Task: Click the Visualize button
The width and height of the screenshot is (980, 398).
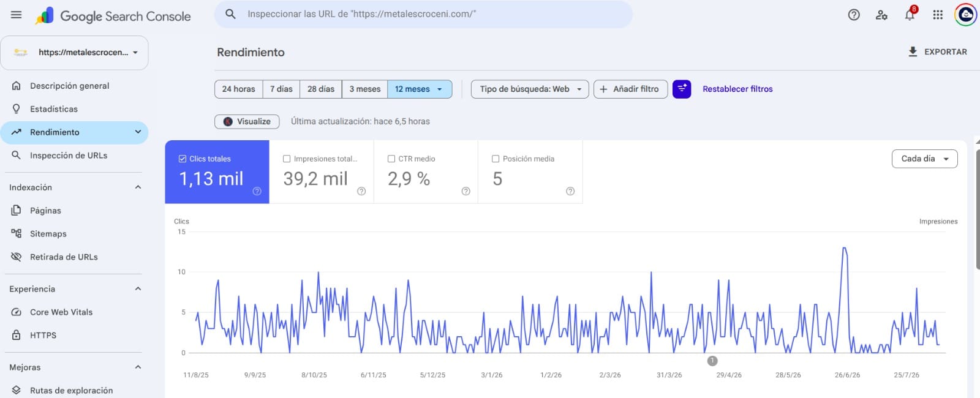Action: [x=247, y=121]
